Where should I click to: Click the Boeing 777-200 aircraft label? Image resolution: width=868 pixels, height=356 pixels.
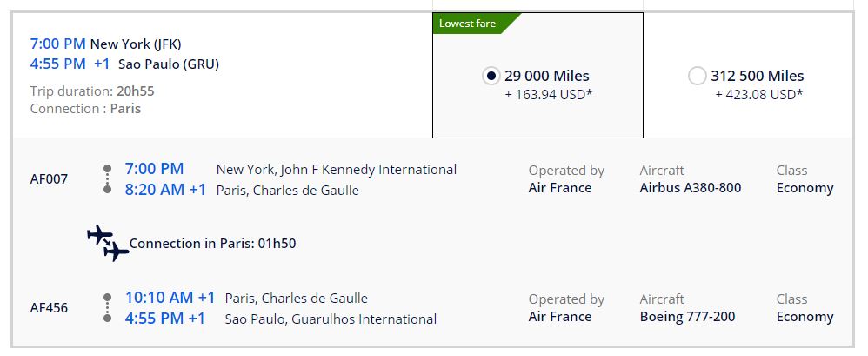point(687,317)
